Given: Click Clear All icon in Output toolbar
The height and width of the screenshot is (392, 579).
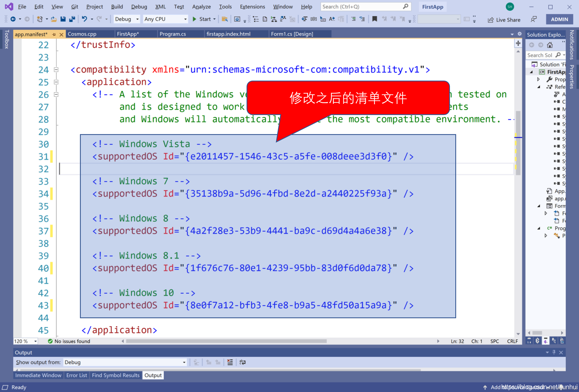Looking at the screenshot, I should (230, 362).
